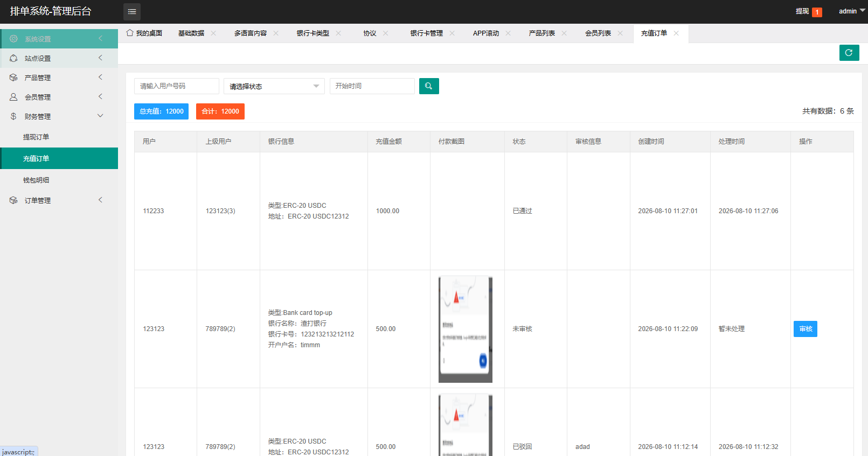
Task: Expand the 站点设置 menu chevron
Action: click(x=100, y=58)
